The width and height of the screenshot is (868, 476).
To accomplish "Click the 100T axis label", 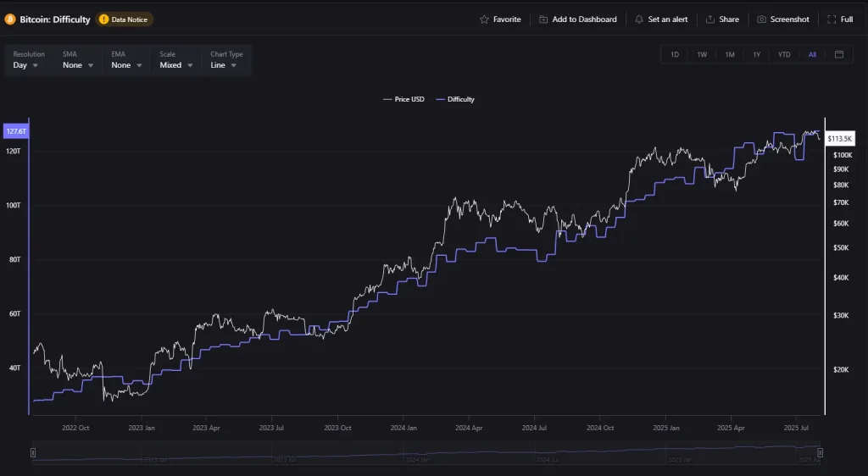I will [x=14, y=205].
